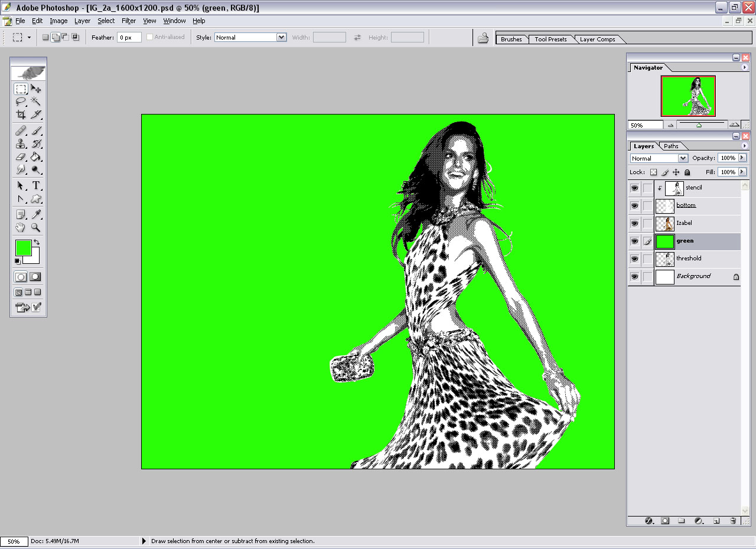Switch to the Paths tab

tap(671, 146)
